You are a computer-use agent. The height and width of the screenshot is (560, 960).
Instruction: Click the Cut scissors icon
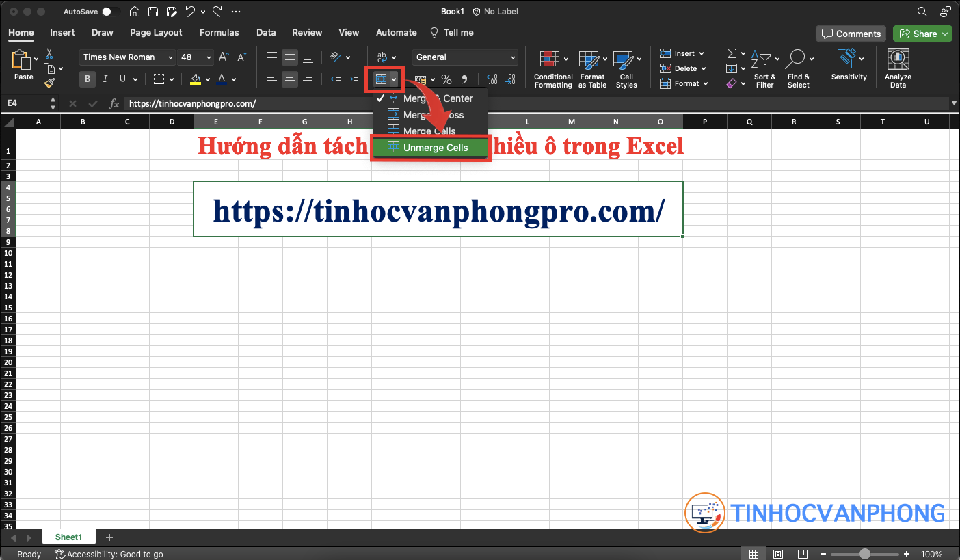(49, 54)
